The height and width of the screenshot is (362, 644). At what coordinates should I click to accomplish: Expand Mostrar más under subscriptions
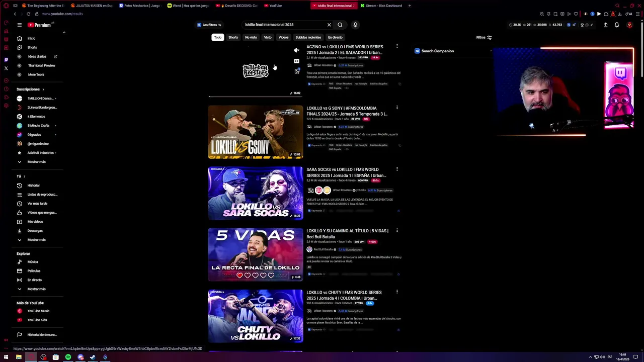pos(40,162)
